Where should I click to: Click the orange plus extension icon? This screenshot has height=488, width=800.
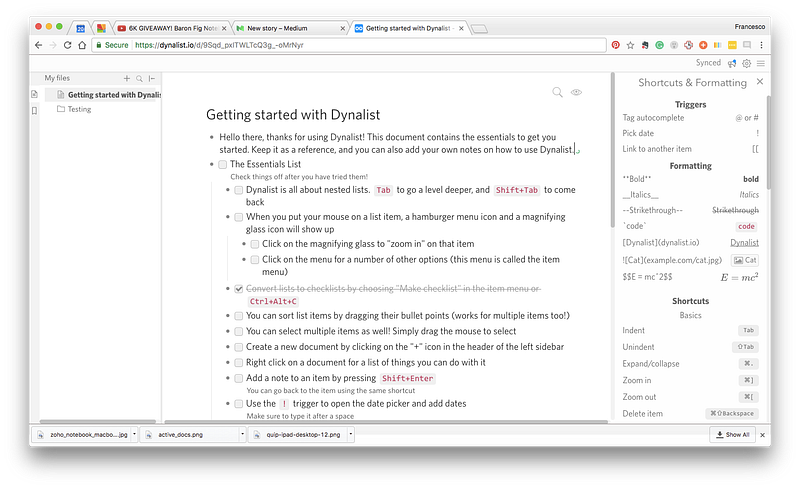tap(703, 45)
